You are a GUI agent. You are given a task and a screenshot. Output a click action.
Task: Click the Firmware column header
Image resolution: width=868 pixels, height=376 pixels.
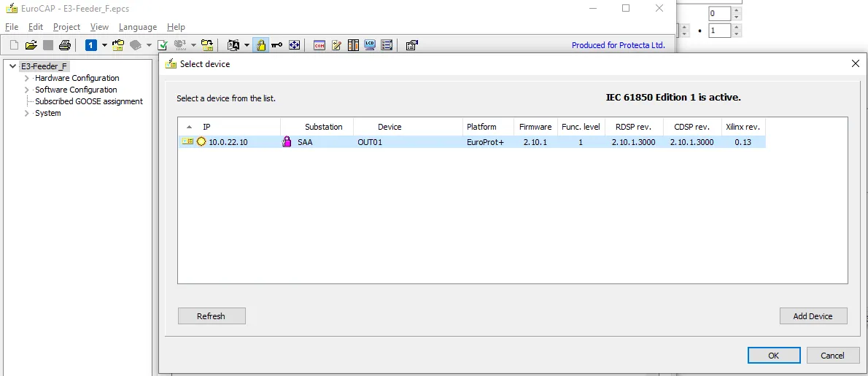(x=535, y=127)
